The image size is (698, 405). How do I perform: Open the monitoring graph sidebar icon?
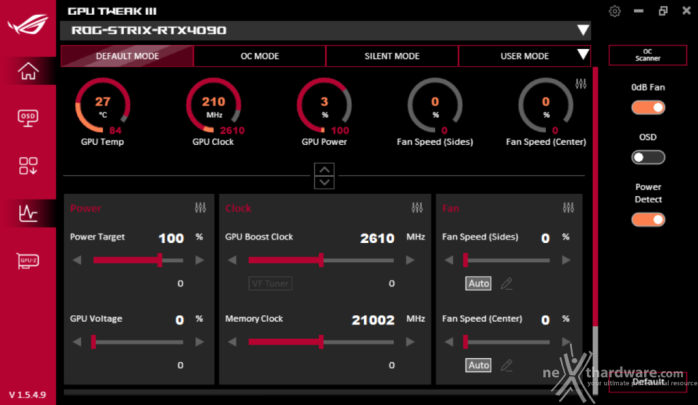(28, 213)
